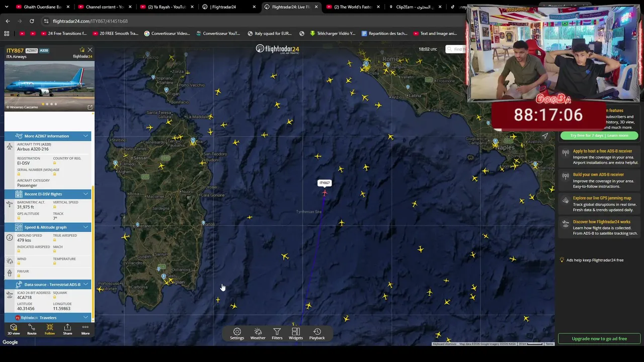Open the 'Text and Image ani...' bookmark
644x362 pixels.
pyautogui.click(x=435, y=34)
